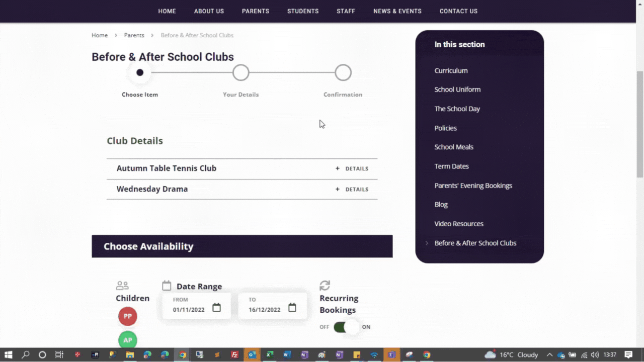This screenshot has height=362, width=644.
Task: View the Curriculum section
Action: pyautogui.click(x=451, y=70)
